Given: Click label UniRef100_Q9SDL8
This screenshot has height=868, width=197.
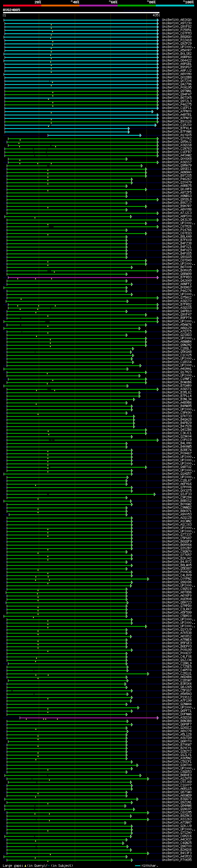Looking at the screenshot, I should (177, 200).
